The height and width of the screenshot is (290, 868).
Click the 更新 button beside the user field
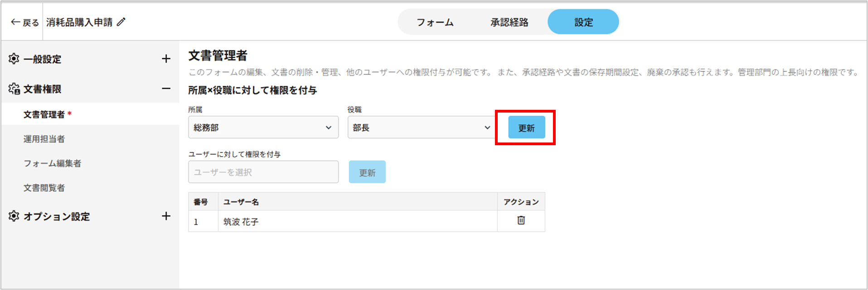point(367,172)
